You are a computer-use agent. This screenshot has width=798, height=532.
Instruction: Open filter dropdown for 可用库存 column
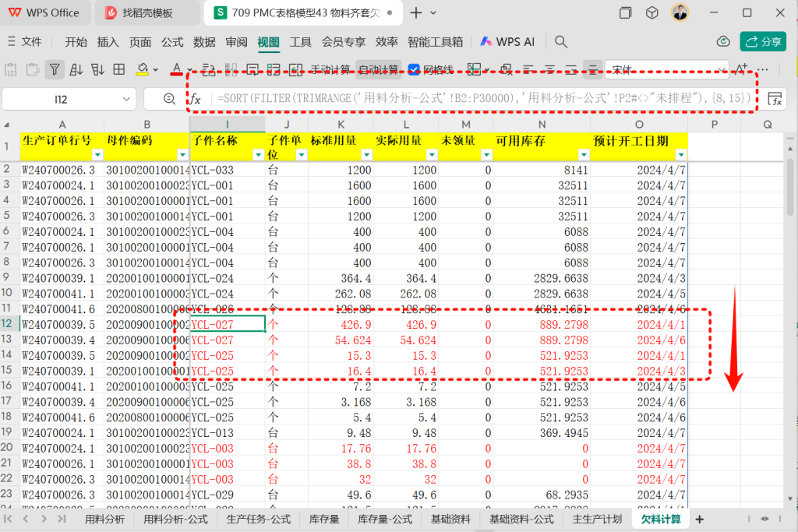584,155
